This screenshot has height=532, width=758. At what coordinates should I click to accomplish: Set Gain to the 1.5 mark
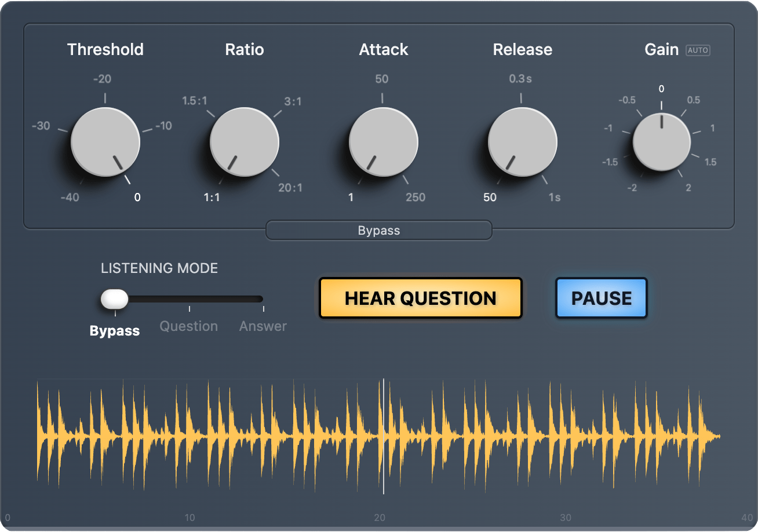coord(710,162)
